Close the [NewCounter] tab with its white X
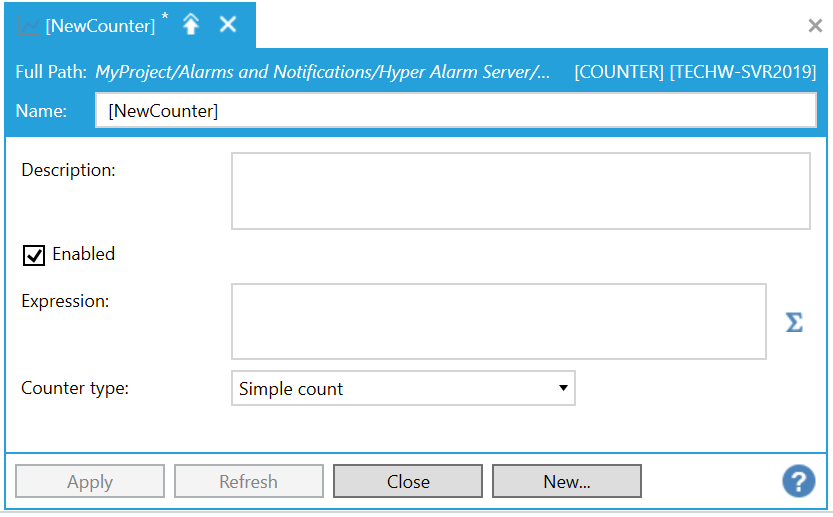 pos(228,24)
